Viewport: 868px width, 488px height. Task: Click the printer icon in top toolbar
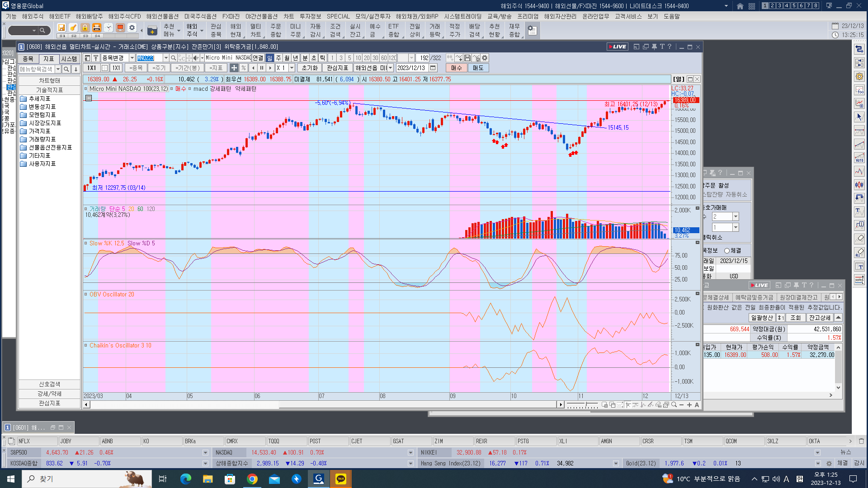[97, 28]
